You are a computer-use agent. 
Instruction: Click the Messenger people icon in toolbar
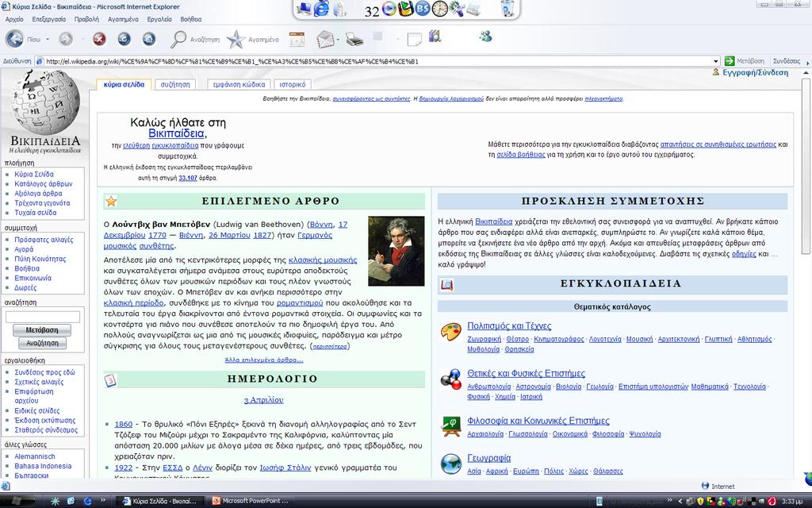(x=485, y=37)
